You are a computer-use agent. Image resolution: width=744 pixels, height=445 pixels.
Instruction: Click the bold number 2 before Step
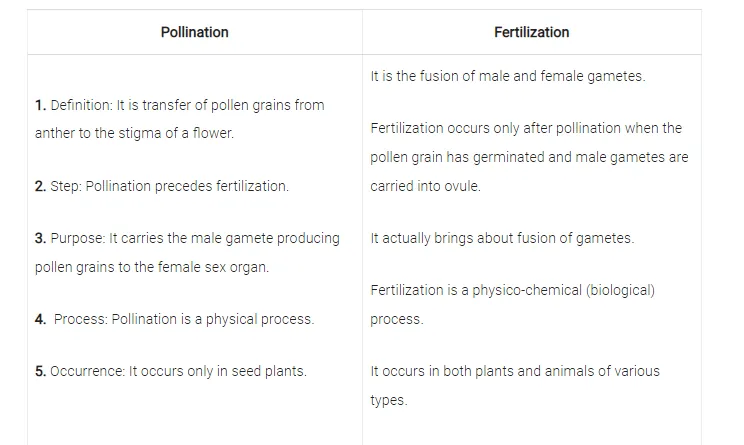(40, 187)
